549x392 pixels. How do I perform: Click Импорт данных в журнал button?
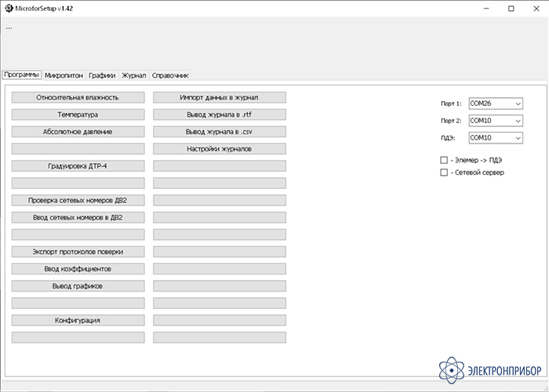click(x=219, y=97)
